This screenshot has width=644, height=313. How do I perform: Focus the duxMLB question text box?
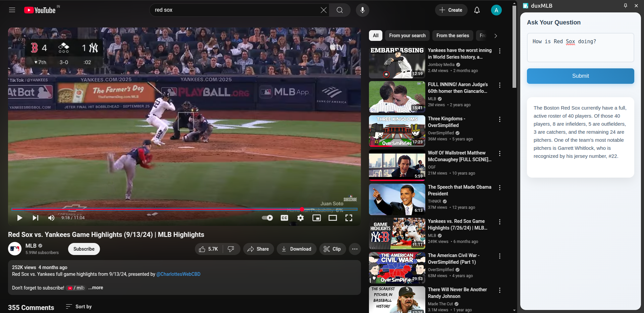coord(580,47)
